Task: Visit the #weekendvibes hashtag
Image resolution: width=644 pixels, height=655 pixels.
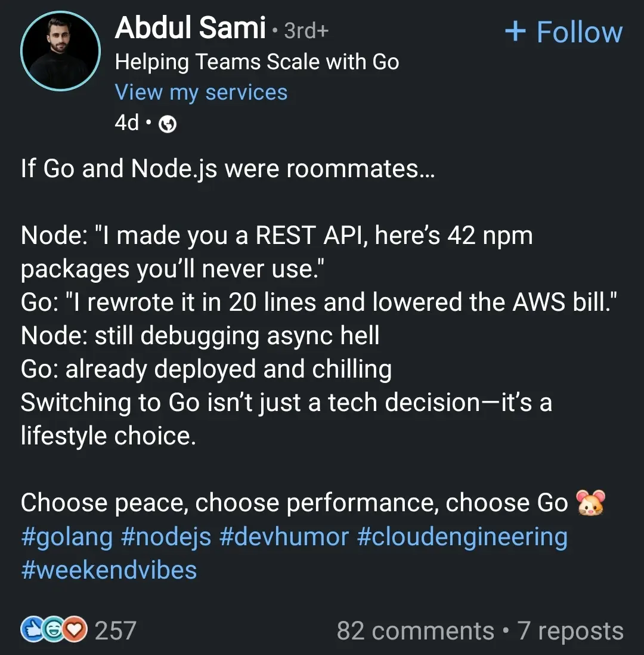Action: (109, 570)
